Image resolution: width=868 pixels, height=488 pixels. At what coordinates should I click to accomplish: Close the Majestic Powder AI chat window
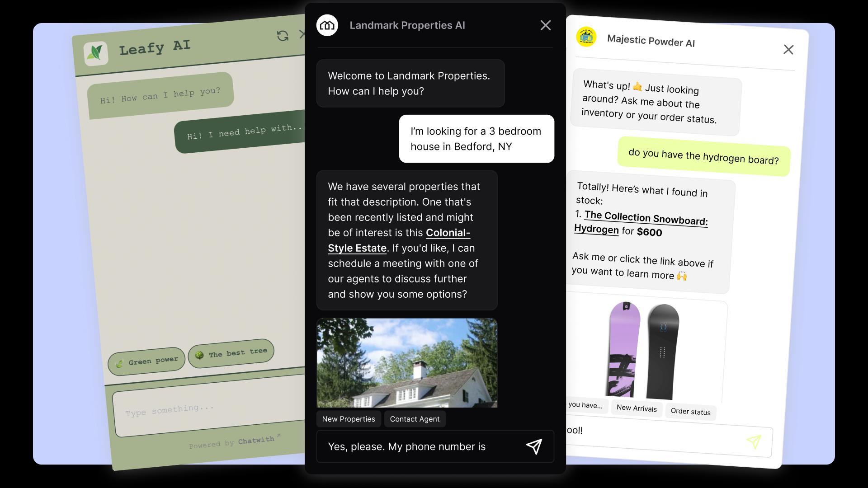click(789, 49)
